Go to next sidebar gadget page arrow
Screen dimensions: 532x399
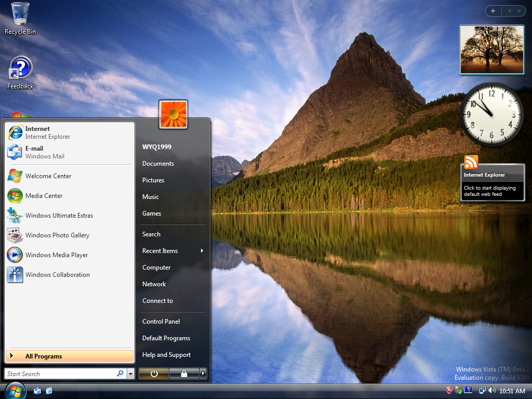pos(519,11)
